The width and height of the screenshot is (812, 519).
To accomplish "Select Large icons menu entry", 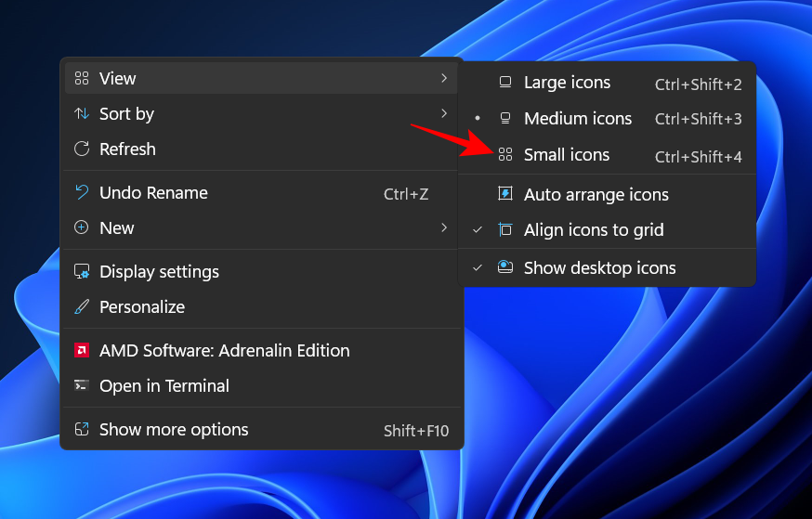I will pyautogui.click(x=567, y=83).
